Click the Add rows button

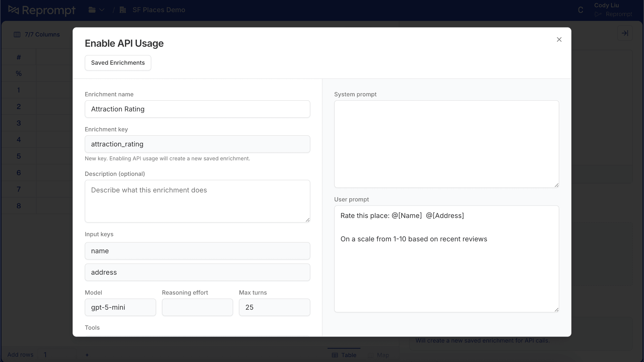pos(20,354)
